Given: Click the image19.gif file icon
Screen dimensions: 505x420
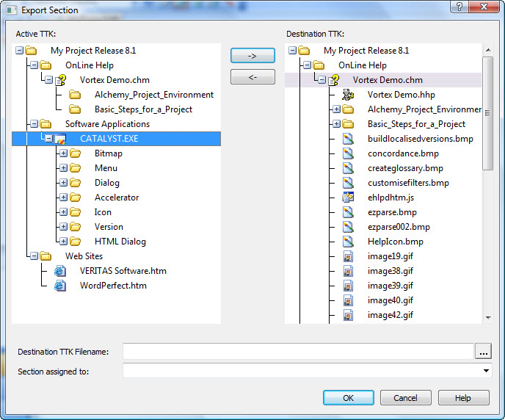Looking at the screenshot, I should tap(348, 256).
